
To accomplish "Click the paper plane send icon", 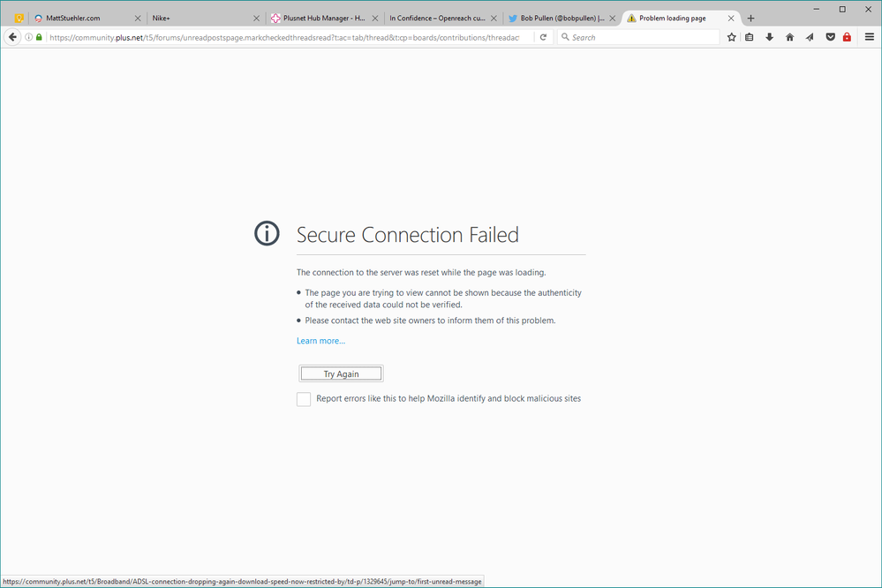I will click(x=809, y=37).
